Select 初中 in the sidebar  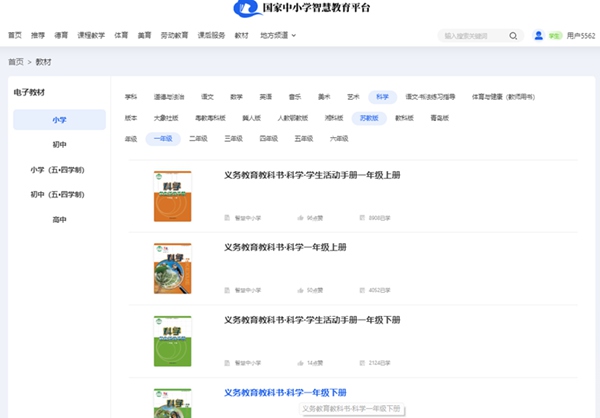click(x=59, y=145)
